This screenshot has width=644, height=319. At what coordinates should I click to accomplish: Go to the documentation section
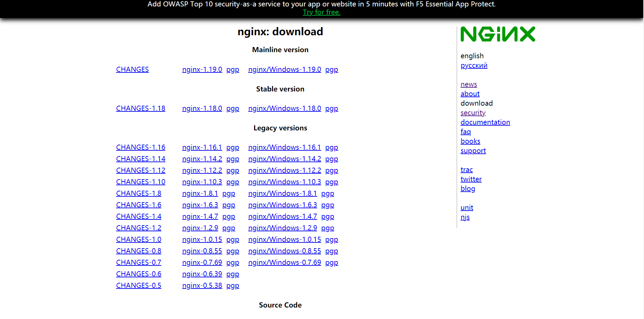point(485,122)
